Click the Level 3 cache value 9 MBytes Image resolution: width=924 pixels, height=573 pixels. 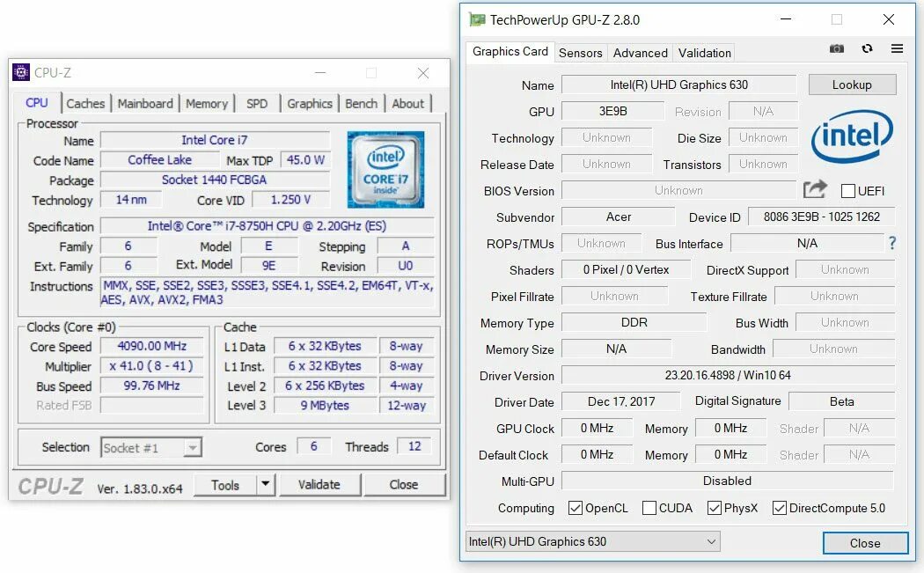click(x=326, y=406)
